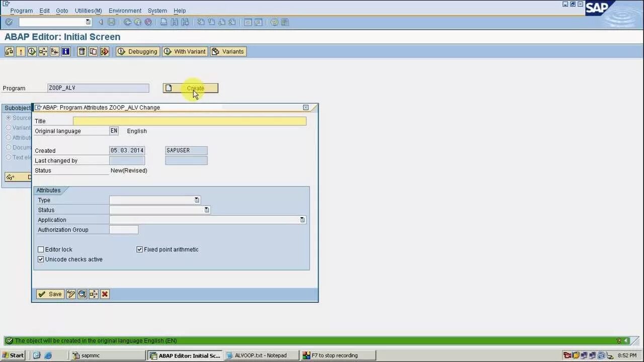
Task: Click the Copy program icon
Action: (x=93, y=51)
